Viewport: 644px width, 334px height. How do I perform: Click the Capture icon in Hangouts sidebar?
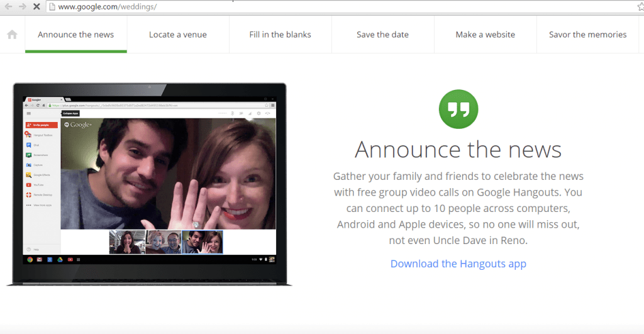point(29,165)
